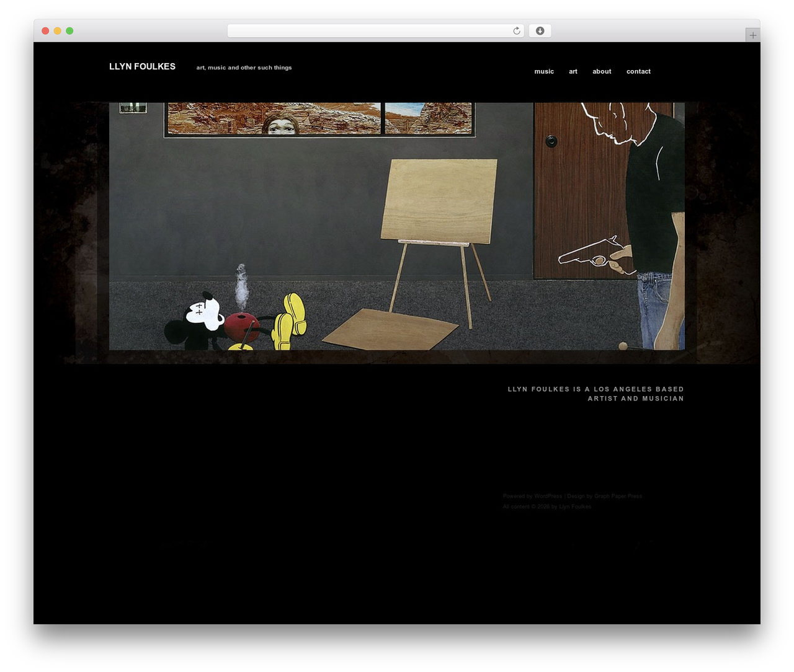Screen dimensions: 794x672
Task: Select contact in the navigation
Action: 638,71
